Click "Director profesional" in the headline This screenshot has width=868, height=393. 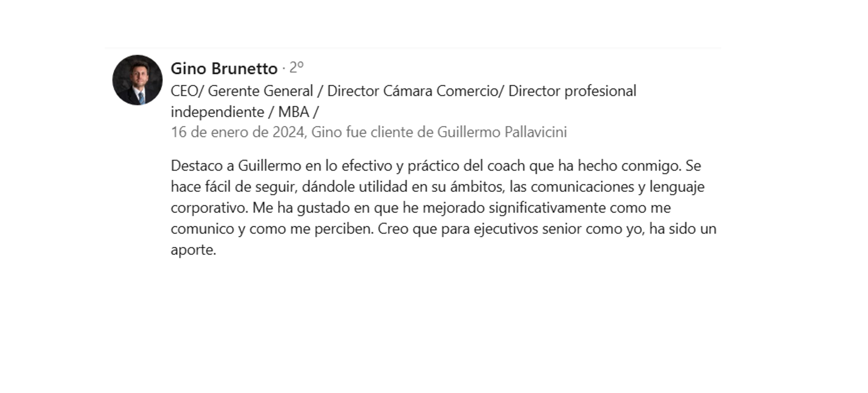pos(572,91)
